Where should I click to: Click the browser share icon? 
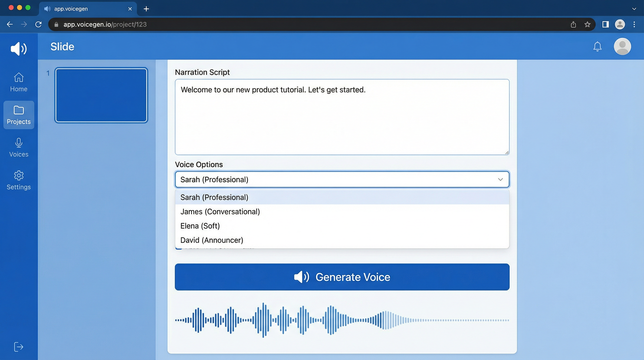point(573,25)
